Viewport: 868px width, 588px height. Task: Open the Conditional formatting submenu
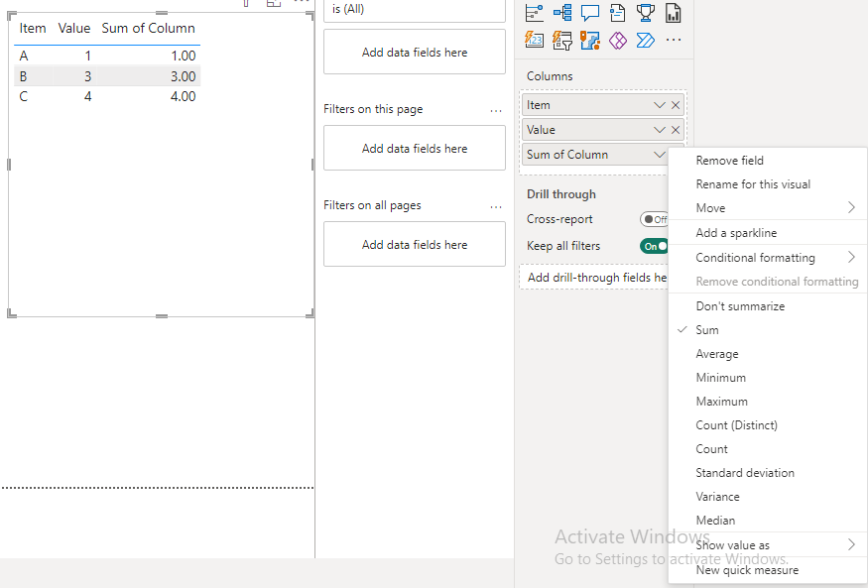pyautogui.click(x=767, y=257)
